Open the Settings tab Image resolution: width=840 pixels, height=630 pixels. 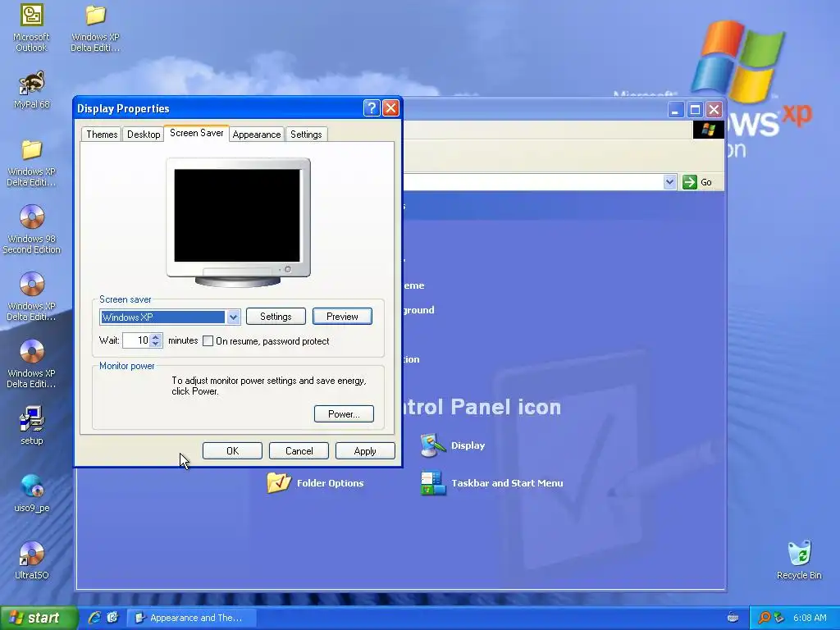click(306, 134)
